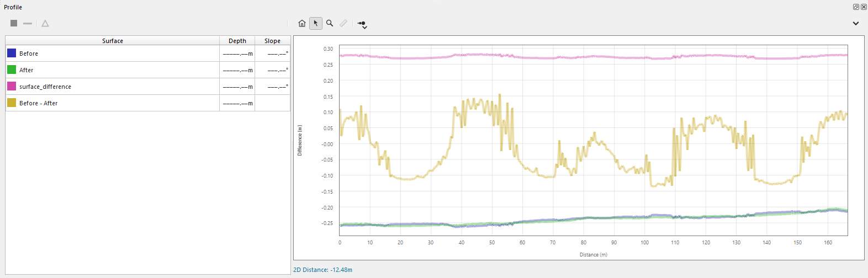This screenshot has height=278, width=868.
Task: Click the pink surface_difference color swatch
Action: tap(12, 87)
